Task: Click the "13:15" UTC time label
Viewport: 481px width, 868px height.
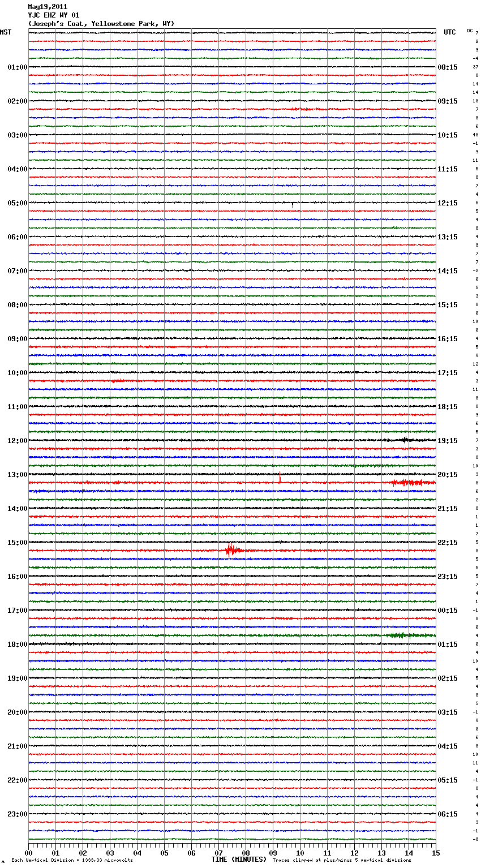Action: 448,237
